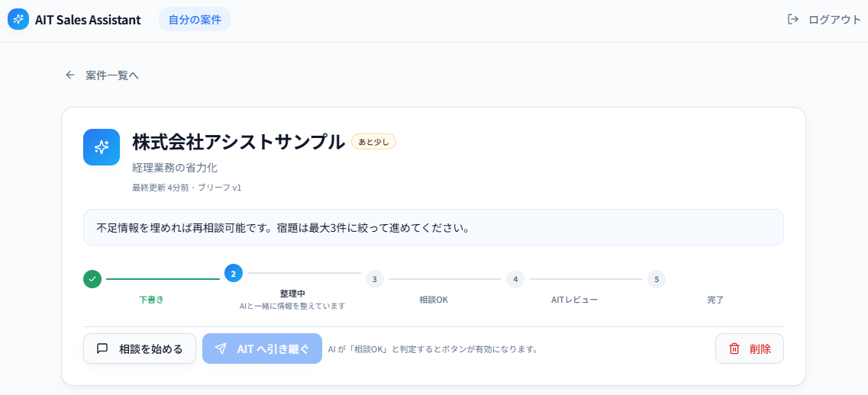Start consultation with 相談を始める button
Image resolution: width=868 pixels, height=395 pixels.
coord(140,348)
